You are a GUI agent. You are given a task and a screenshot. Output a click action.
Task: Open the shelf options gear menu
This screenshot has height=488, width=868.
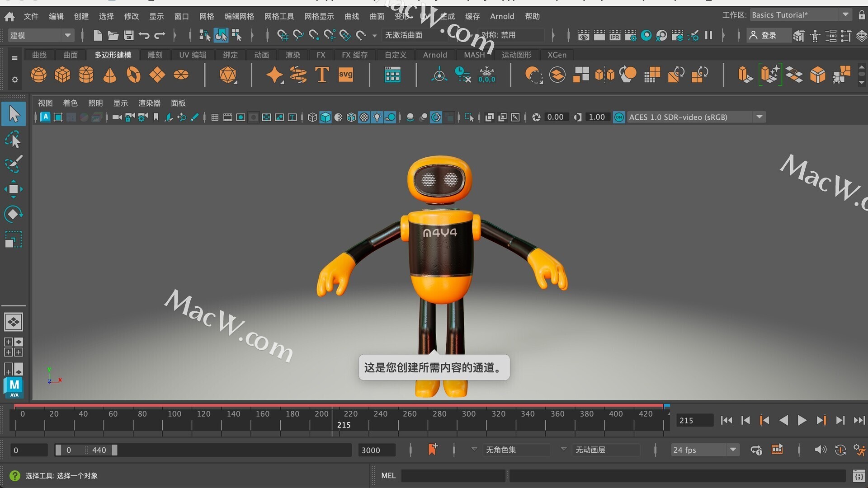(x=15, y=80)
